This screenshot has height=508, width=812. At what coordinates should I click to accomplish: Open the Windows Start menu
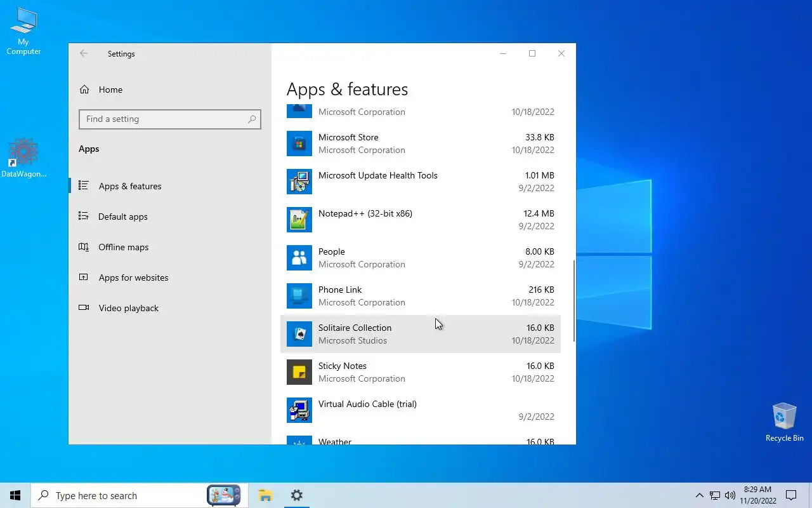coord(15,495)
